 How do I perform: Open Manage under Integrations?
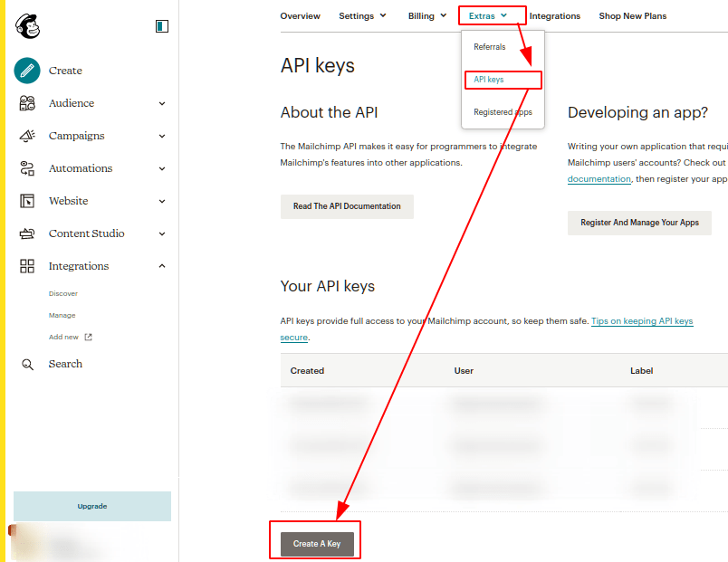point(62,315)
